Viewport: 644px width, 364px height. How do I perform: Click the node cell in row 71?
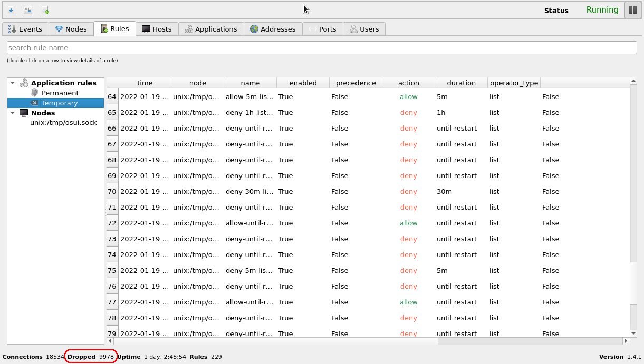point(197,208)
